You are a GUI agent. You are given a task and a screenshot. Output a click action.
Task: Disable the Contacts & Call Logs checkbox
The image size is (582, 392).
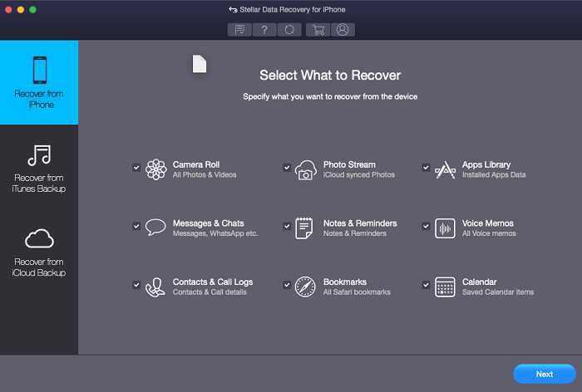click(x=136, y=284)
